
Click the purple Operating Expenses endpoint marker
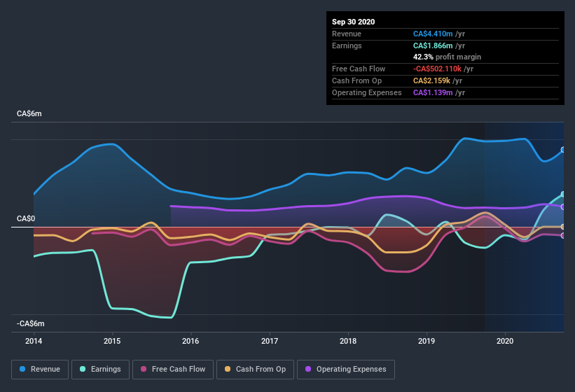coord(563,207)
